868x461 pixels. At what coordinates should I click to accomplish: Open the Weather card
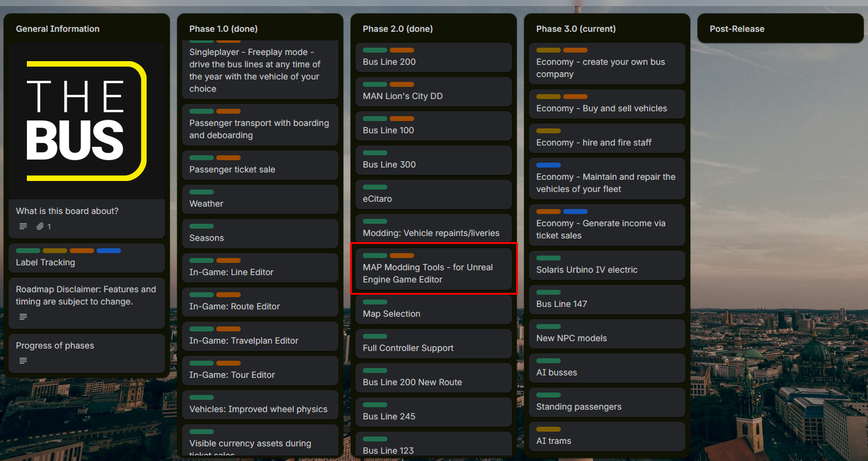click(x=260, y=199)
